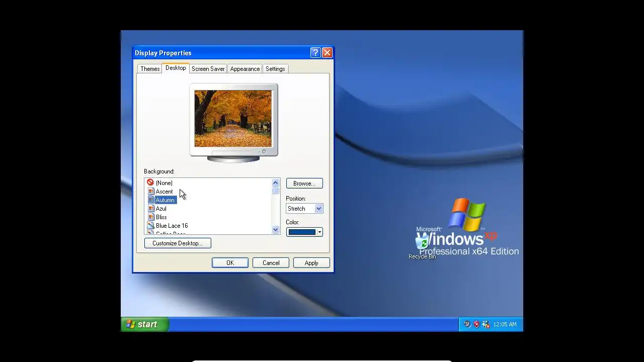The width and height of the screenshot is (644, 362).
Task: Select the (None) background option
Action: [x=164, y=183]
